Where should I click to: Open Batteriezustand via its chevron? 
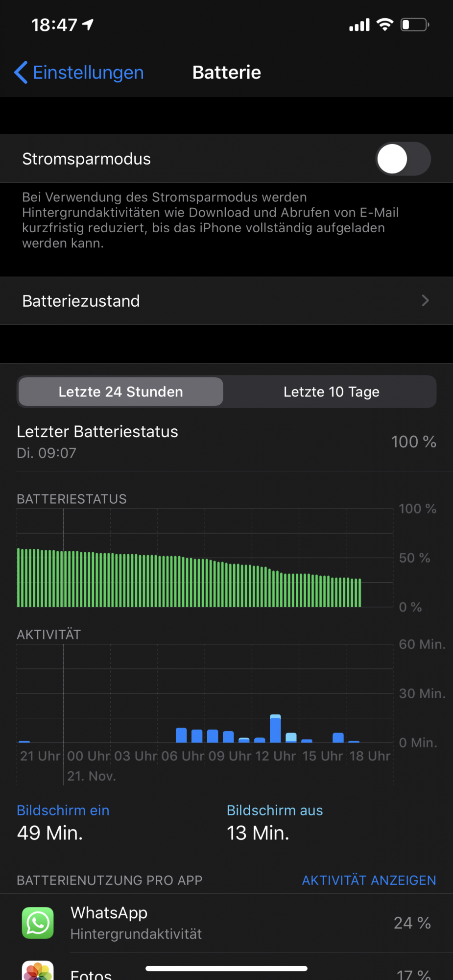425,301
